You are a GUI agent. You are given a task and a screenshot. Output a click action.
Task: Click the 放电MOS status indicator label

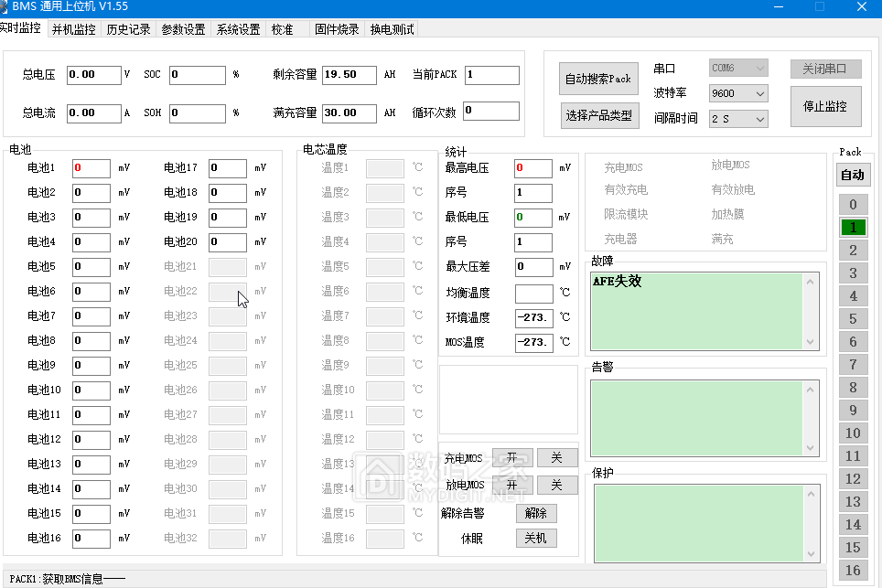pyautogui.click(x=730, y=165)
